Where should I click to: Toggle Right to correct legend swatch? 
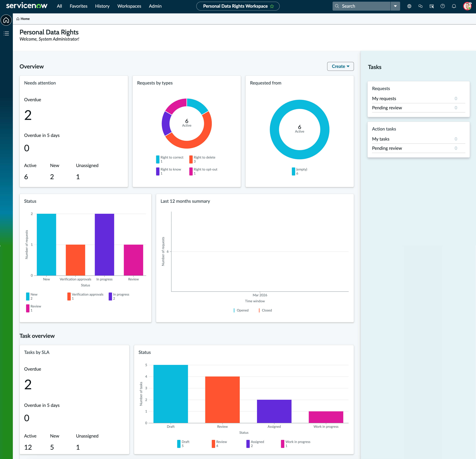tap(158, 159)
